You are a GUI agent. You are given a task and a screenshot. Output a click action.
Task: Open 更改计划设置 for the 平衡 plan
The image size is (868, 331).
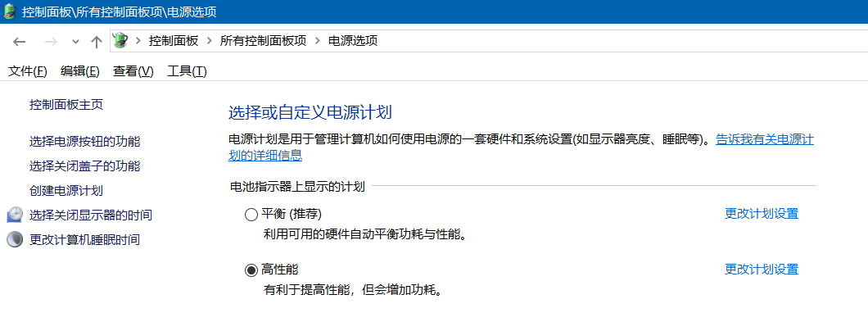(x=761, y=214)
